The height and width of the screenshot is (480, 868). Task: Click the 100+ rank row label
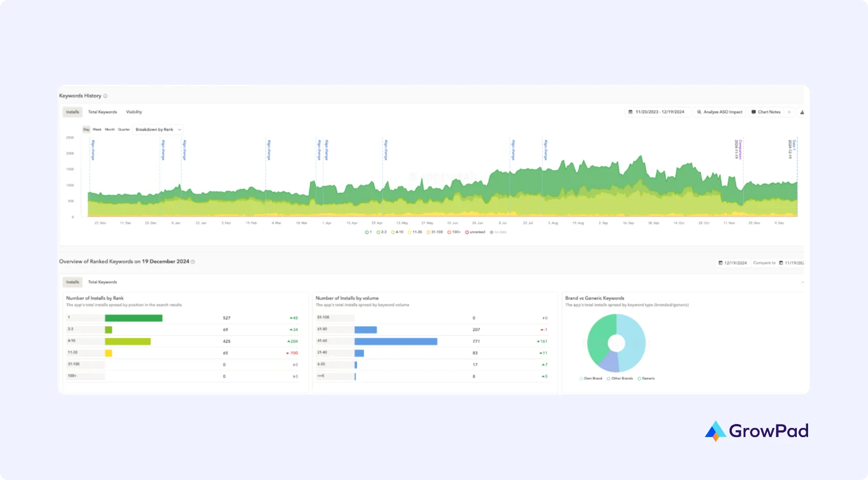pyautogui.click(x=72, y=376)
